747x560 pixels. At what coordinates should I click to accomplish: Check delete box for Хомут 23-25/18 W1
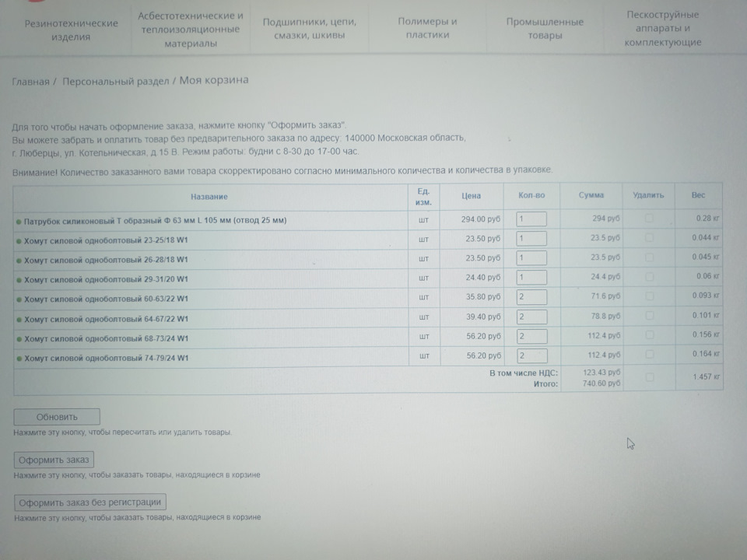(x=649, y=238)
